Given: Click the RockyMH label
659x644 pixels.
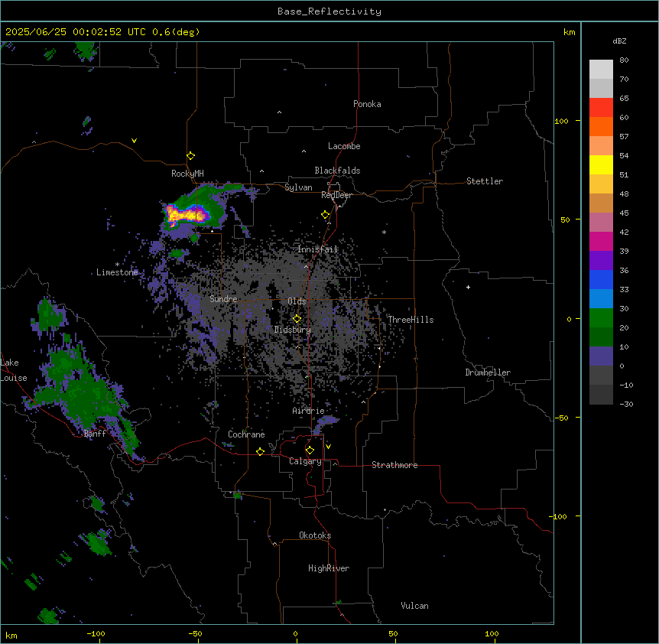Looking at the screenshot, I should click(x=187, y=173).
